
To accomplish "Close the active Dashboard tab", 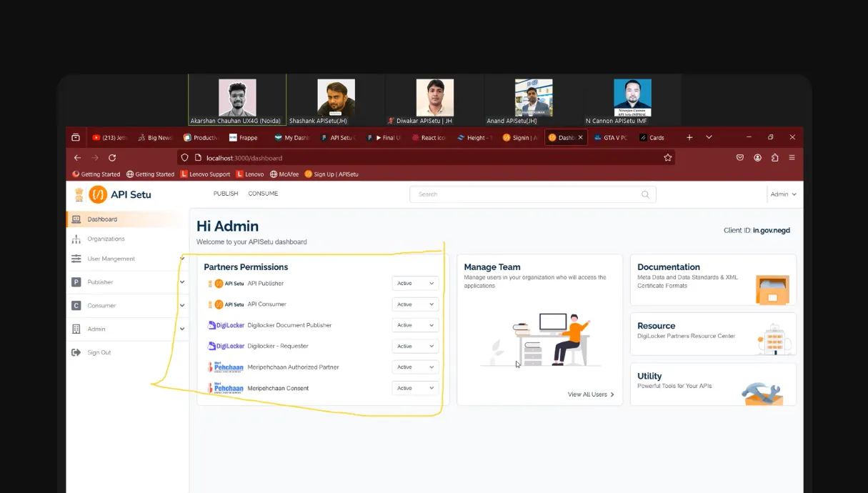I will [x=580, y=138].
